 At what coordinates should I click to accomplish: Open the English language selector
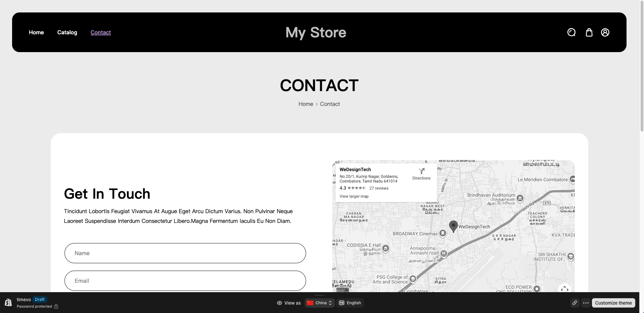[350, 303]
